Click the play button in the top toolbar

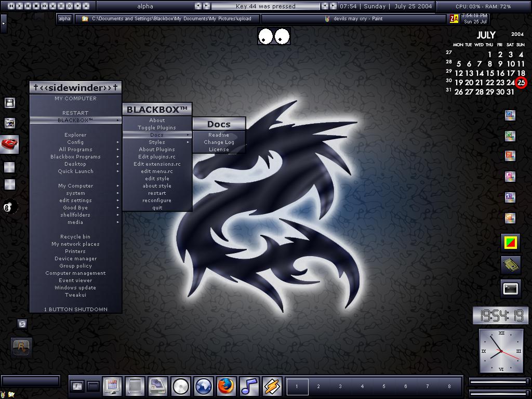(19, 6)
